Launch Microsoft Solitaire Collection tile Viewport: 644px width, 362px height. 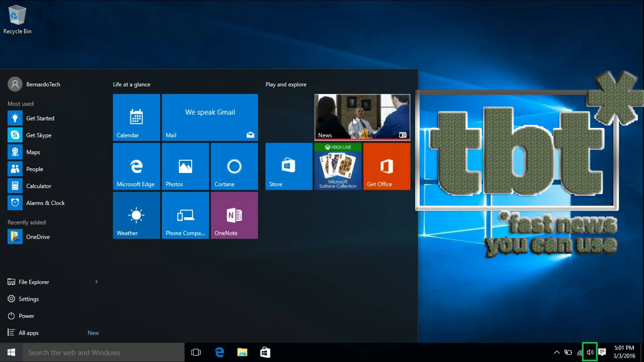[x=338, y=167]
